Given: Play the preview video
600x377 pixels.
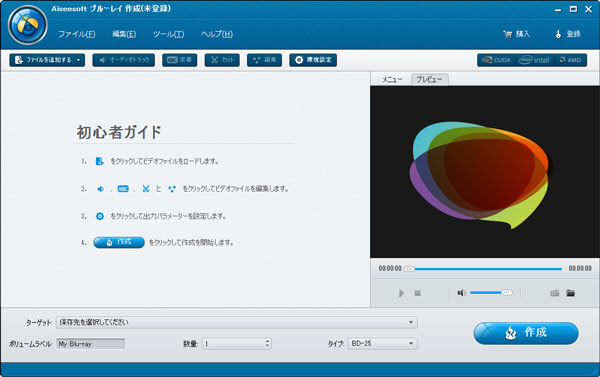Looking at the screenshot, I should pyautogui.click(x=401, y=293).
